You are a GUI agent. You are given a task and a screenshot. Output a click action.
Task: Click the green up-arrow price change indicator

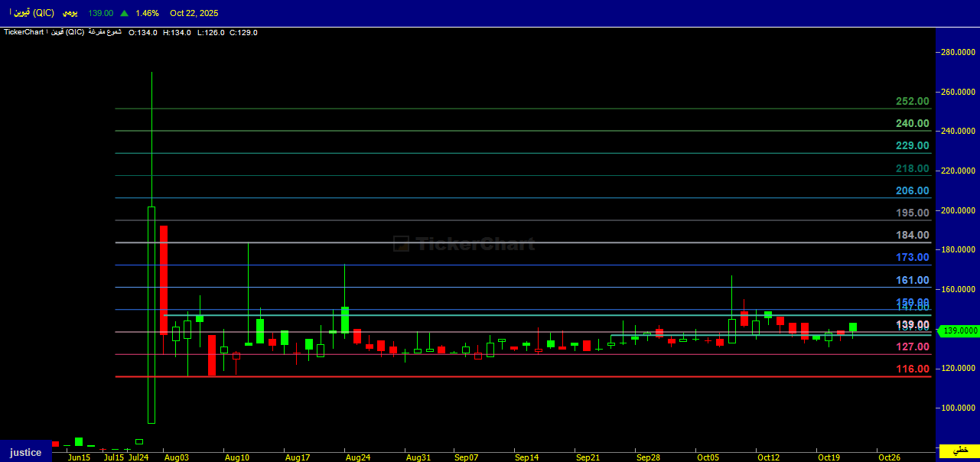click(124, 13)
